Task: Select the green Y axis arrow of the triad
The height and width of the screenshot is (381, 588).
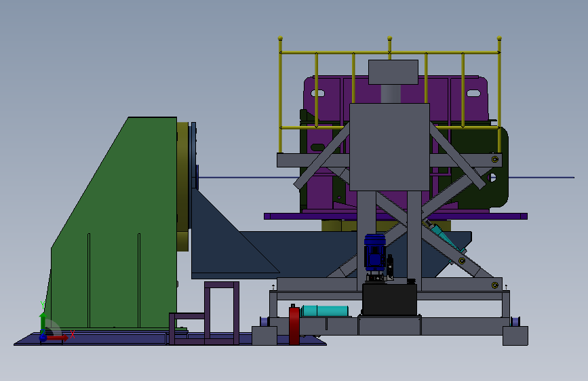Action: click(x=43, y=322)
